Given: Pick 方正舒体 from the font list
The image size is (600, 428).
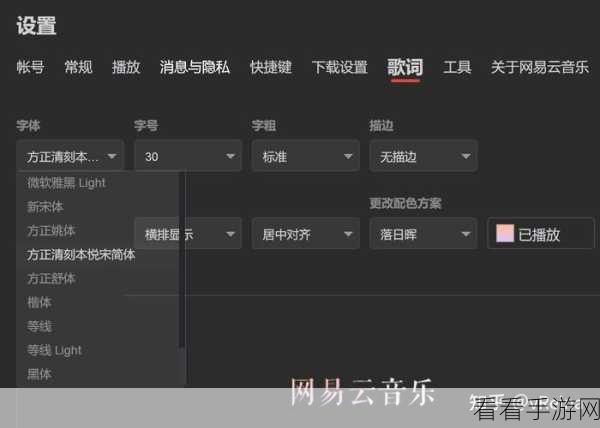Looking at the screenshot, I should point(51,278).
